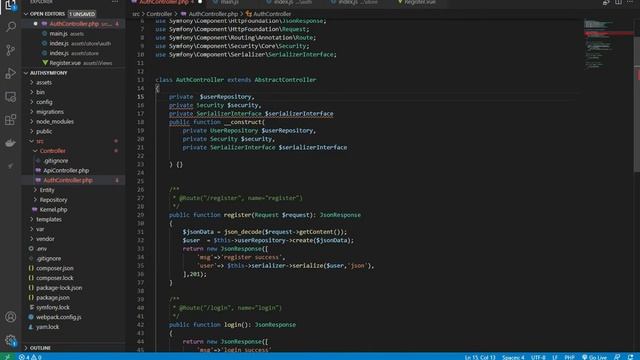The height and width of the screenshot is (360, 640).
Task: Change file encoding UTF-8
Action: point(538,357)
